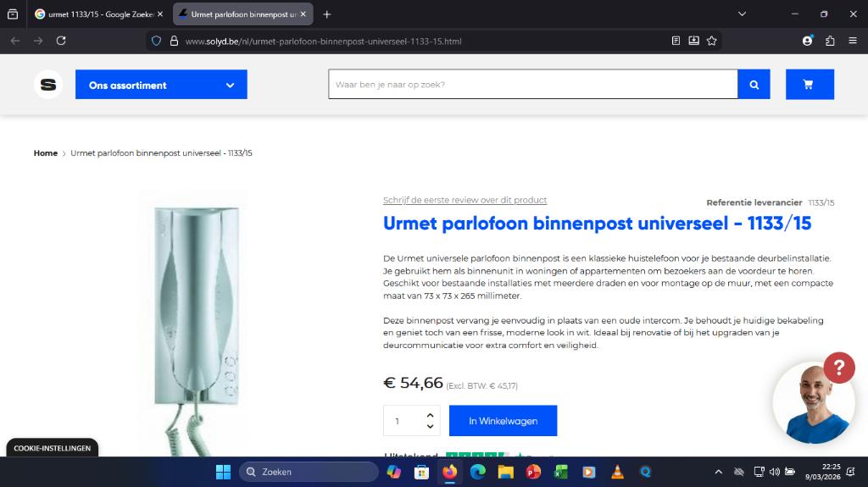Switch to the Google Zoeken urmet 1133/15 tab
The width and height of the screenshot is (868, 487).
tap(94, 14)
